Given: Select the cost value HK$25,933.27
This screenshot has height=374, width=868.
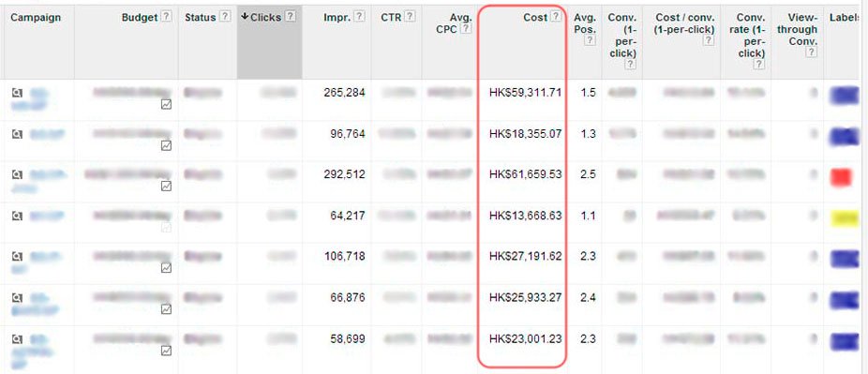Looking at the screenshot, I should (x=525, y=298).
